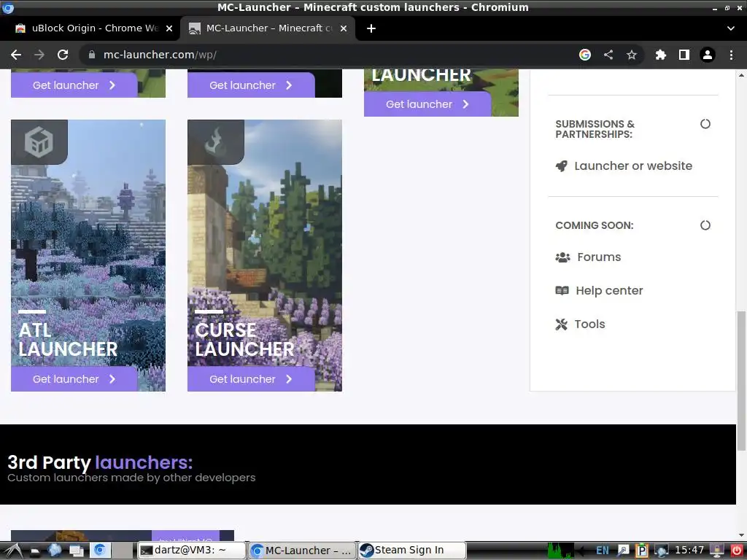
Task: Click the scrollbar down arrow
Action: pos(741,536)
